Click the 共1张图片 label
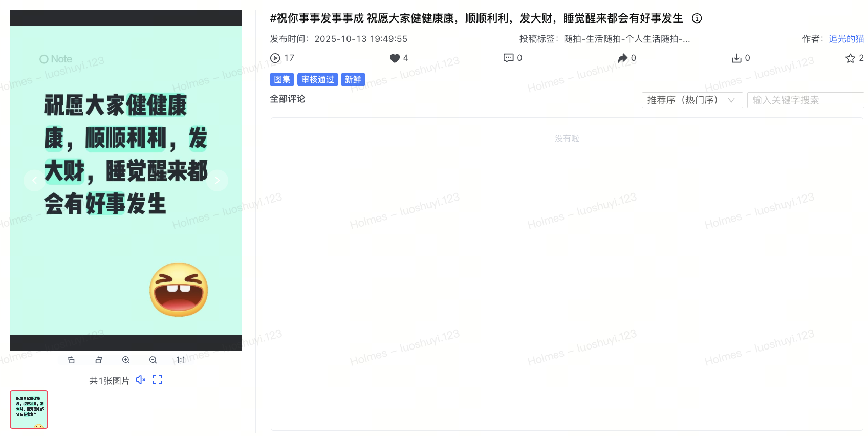 (109, 380)
